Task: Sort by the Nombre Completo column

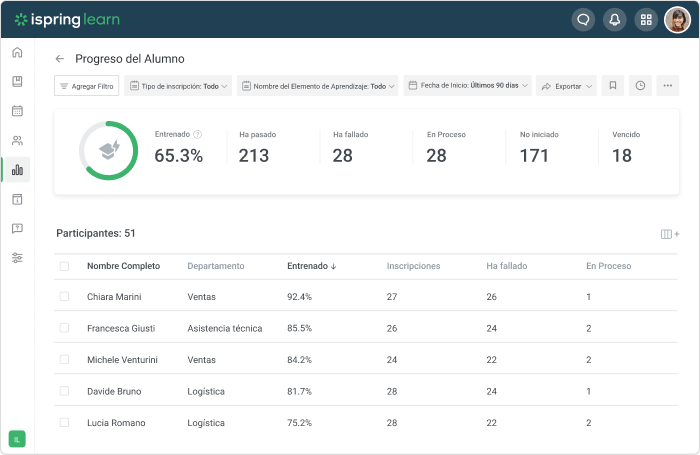Action: pyautogui.click(x=123, y=266)
